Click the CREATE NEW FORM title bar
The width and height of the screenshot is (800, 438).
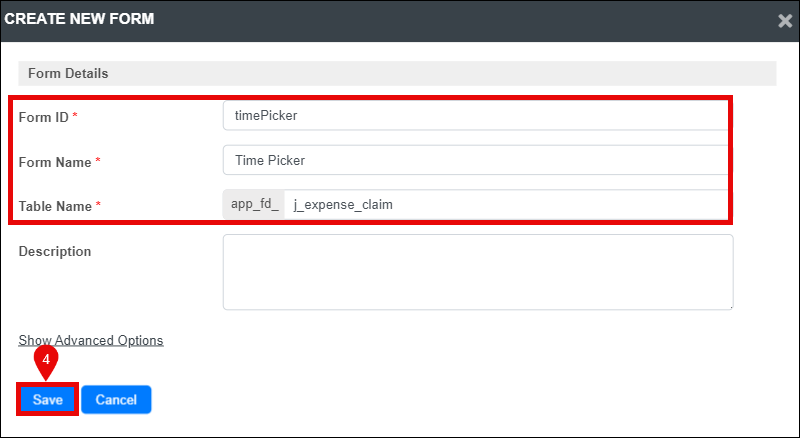tap(400, 20)
